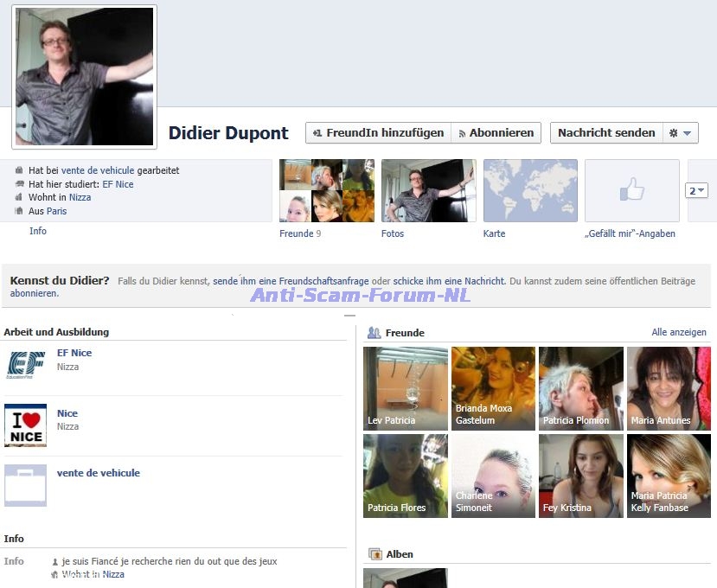Open the Freunde 9 collage tile
This screenshot has width=717, height=588.
click(x=327, y=190)
